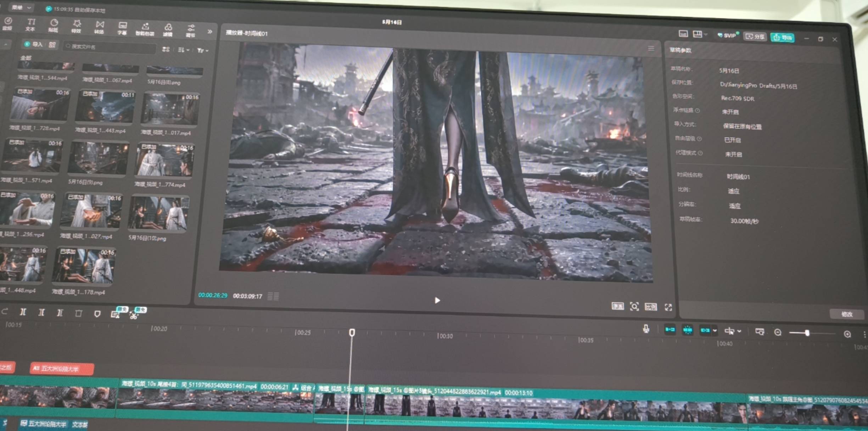Screen dimensions: 868x431
Task: Click the 导出 (Export) button
Action: [x=782, y=37]
